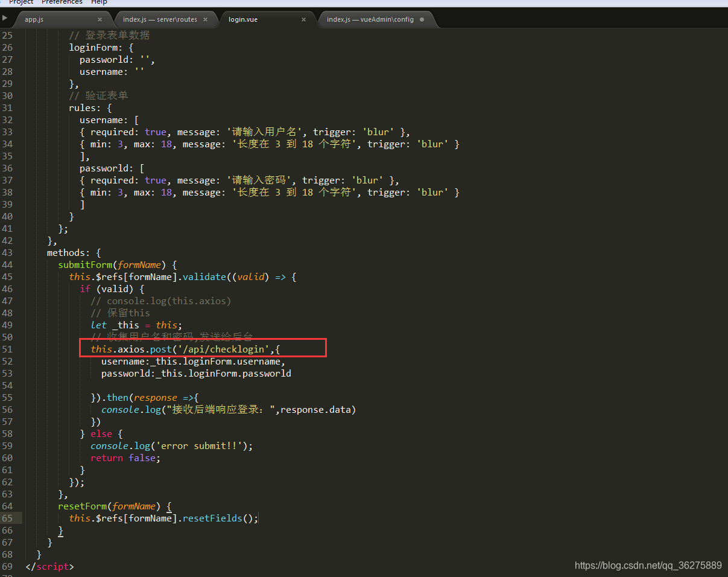The image size is (728, 577).
Task: Click the 'resetFields' call on line 65
Action: (x=212, y=518)
